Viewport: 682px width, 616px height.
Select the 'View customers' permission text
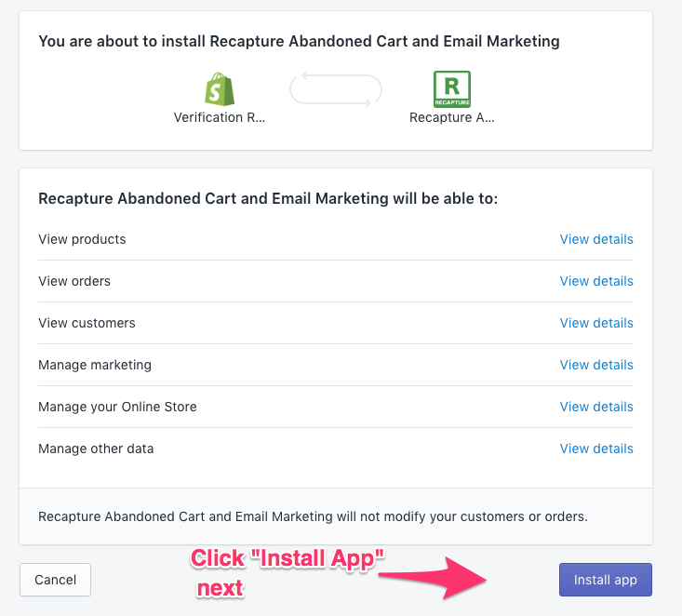click(87, 323)
